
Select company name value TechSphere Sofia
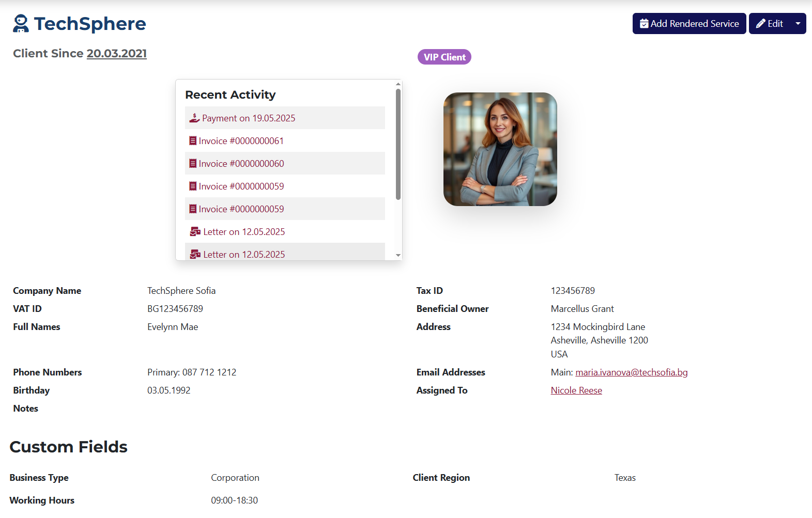(x=181, y=291)
